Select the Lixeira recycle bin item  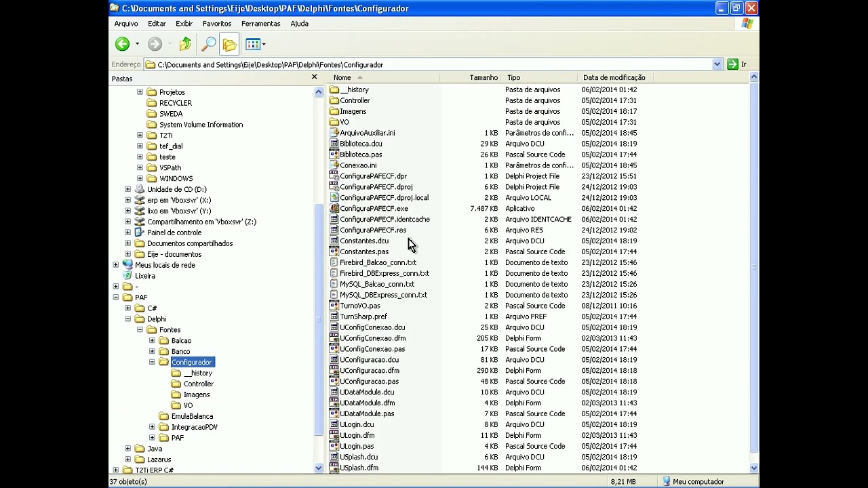(x=144, y=276)
